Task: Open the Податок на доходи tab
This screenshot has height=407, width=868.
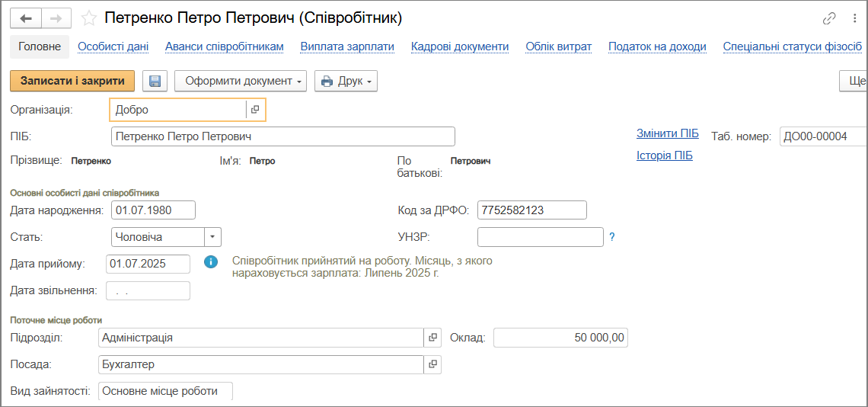Action: point(657,46)
